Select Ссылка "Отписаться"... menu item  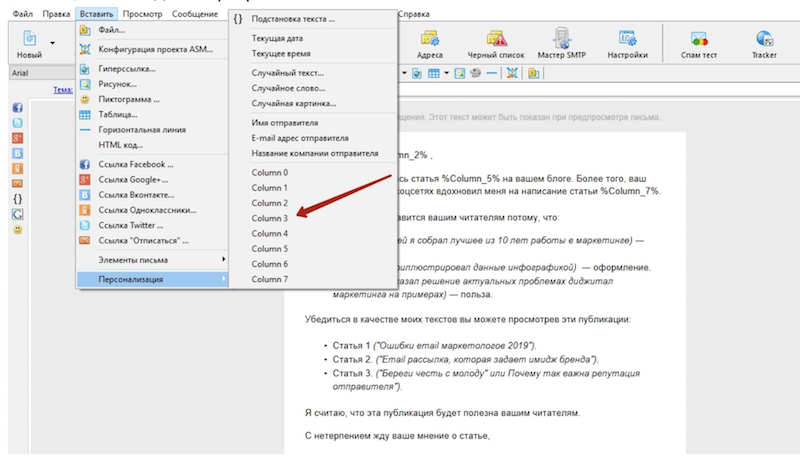pyautogui.click(x=152, y=241)
